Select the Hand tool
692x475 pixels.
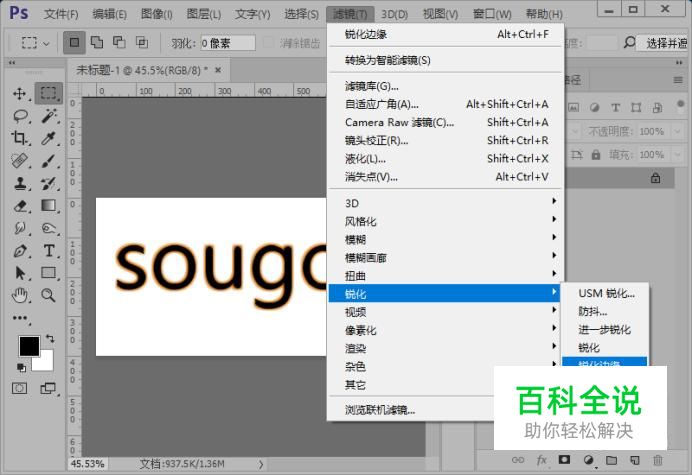coord(19,295)
